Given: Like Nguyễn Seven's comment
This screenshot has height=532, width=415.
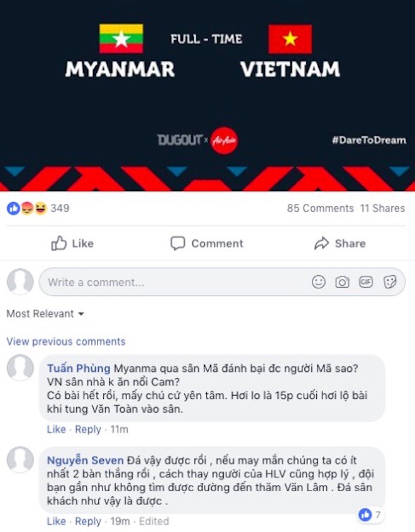Looking at the screenshot, I should (x=56, y=521).
